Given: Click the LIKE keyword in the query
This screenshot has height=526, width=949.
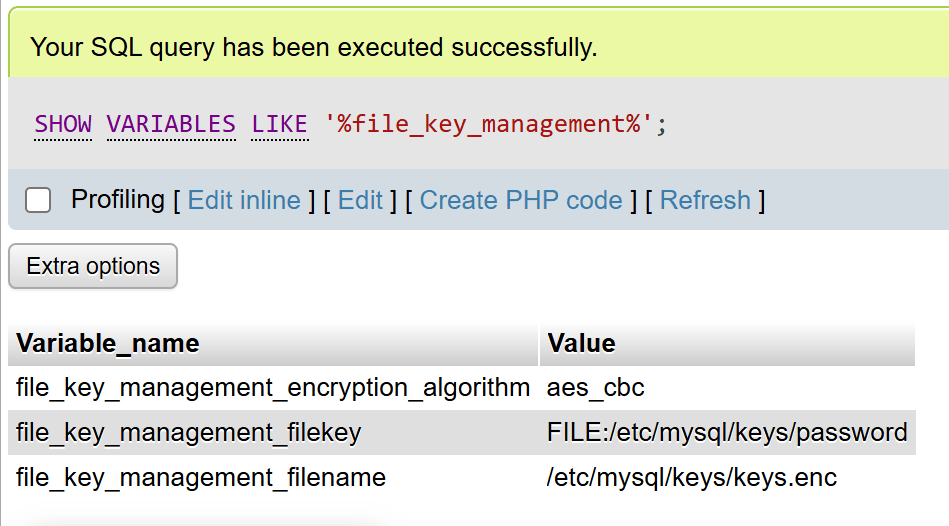Looking at the screenshot, I should click(x=279, y=124).
